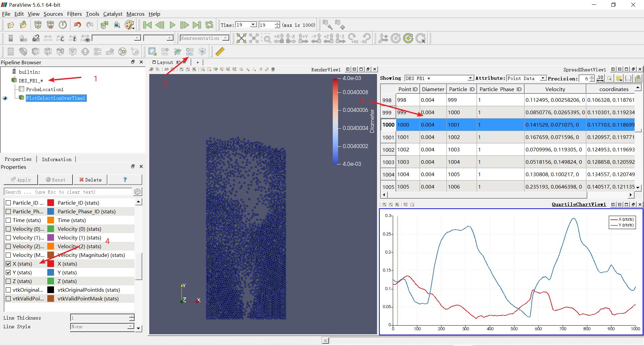Open the Time value dropdown

pos(254,25)
